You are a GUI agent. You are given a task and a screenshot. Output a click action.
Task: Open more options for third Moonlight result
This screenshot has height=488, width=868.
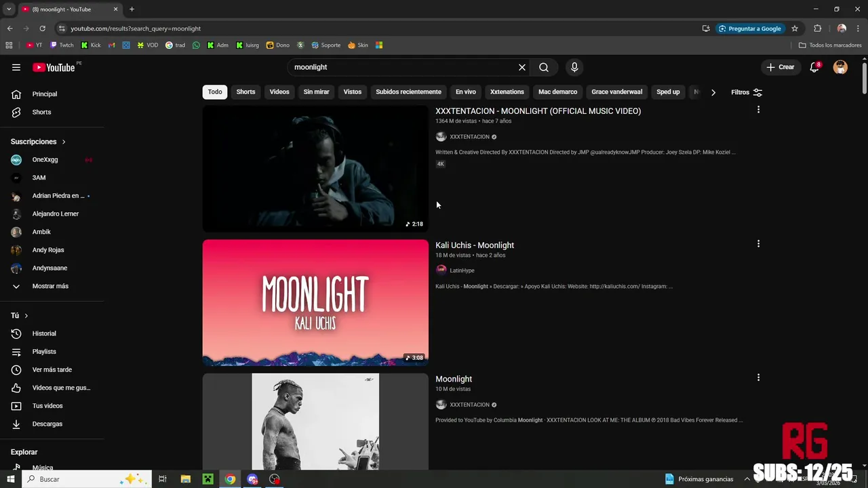[758, 378]
